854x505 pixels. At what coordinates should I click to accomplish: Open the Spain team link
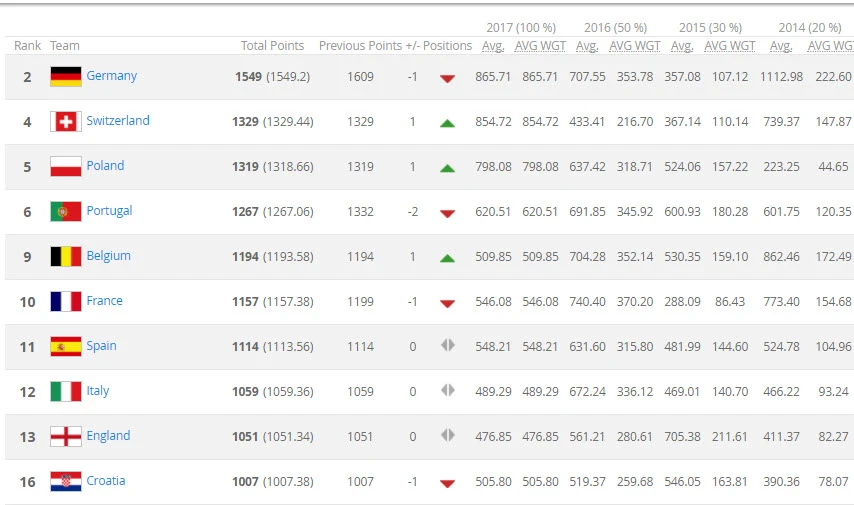tap(101, 345)
